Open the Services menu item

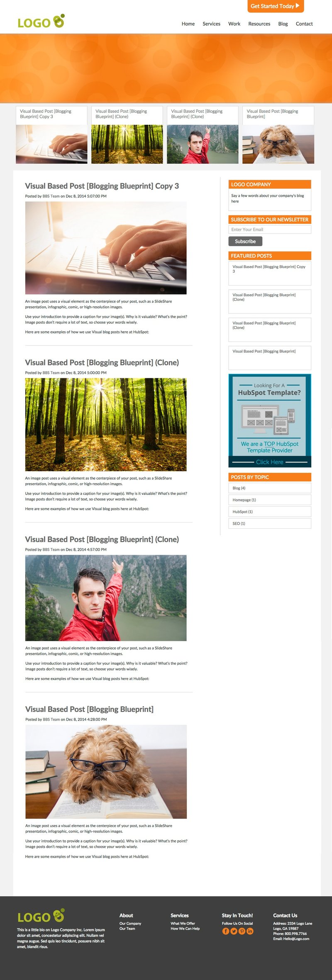[211, 24]
